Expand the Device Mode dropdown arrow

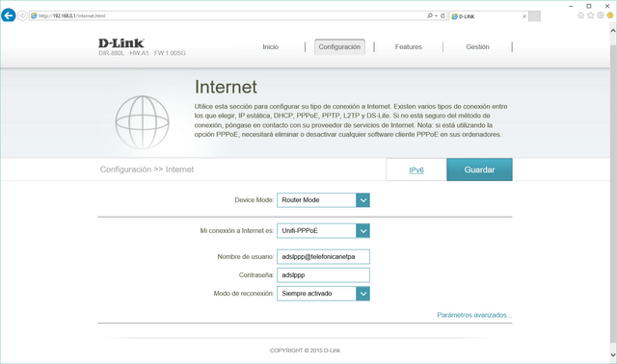(362, 200)
